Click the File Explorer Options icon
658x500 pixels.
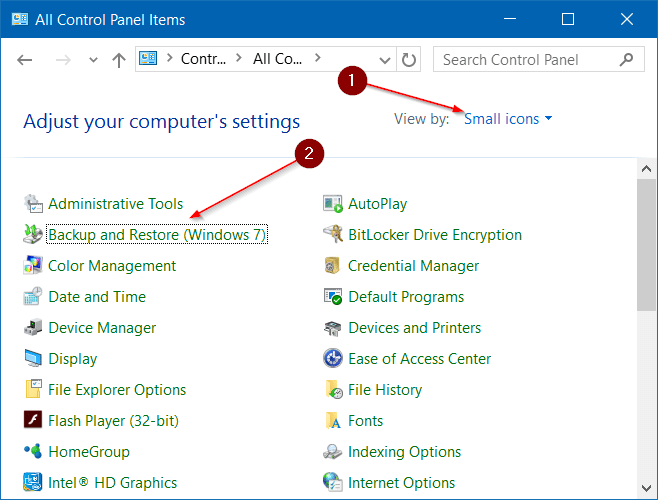[33, 389]
